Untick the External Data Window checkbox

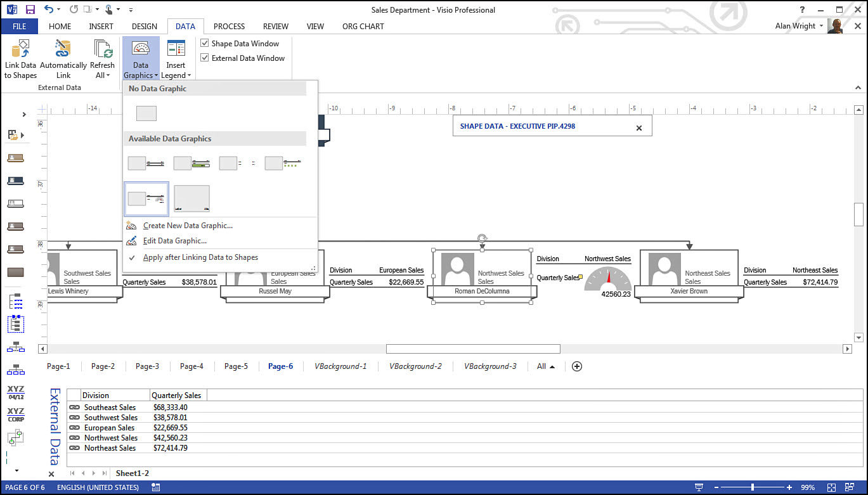coord(205,58)
